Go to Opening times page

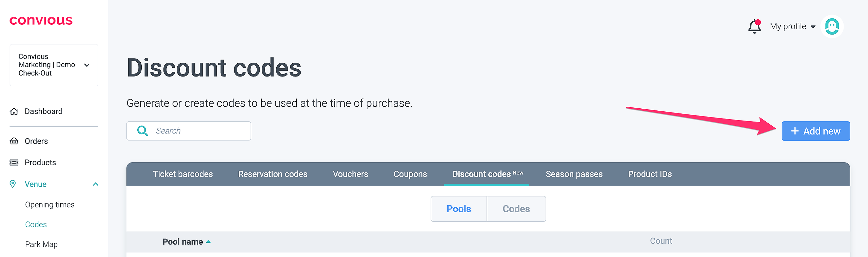pyautogui.click(x=50, y=205)
